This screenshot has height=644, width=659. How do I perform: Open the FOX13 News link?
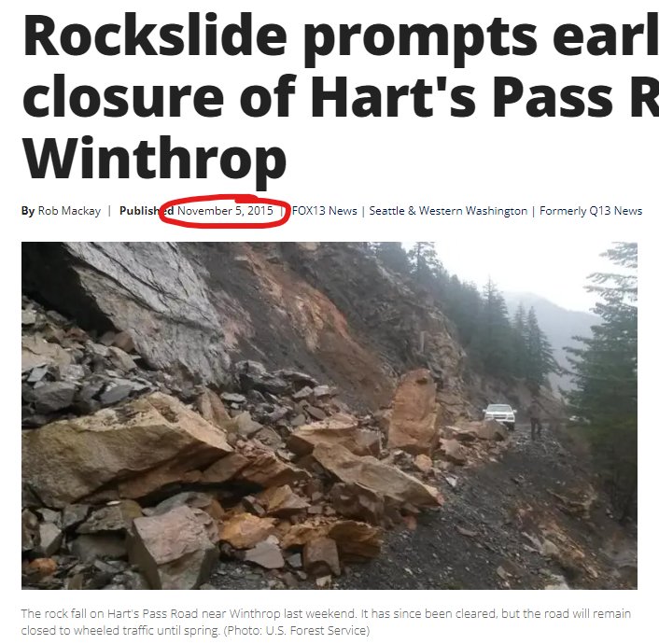[325, 211]
